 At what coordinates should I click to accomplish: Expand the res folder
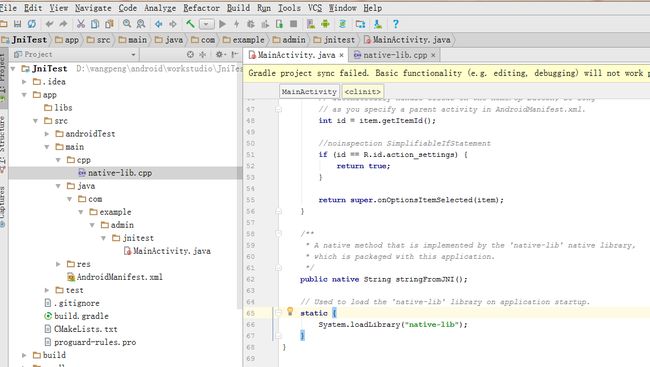tap(58, 264)
